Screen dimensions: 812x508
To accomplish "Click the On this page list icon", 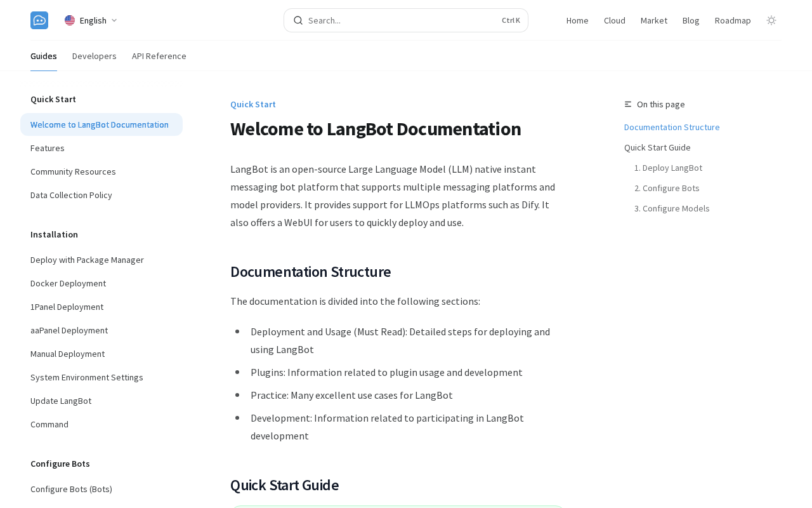I will [x=628, y=104].
